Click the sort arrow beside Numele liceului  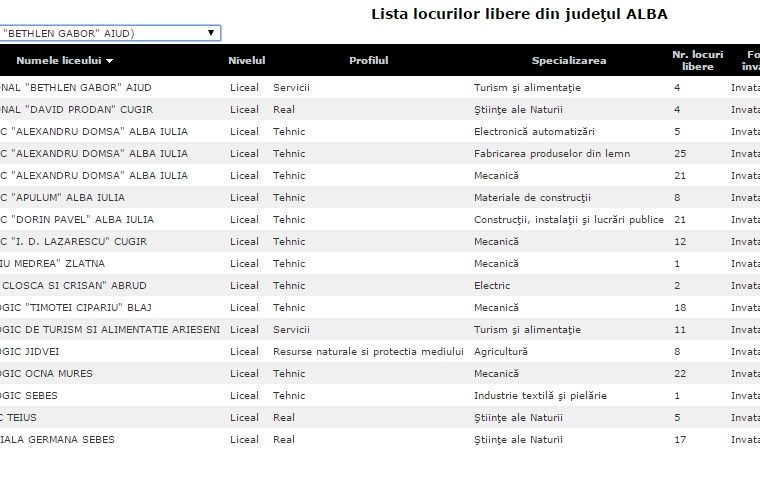click(x=110, y=61)
